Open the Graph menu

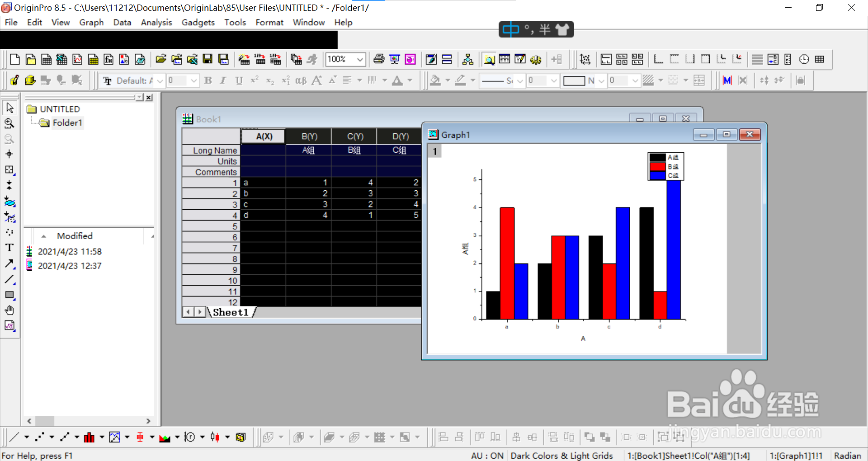91,22
